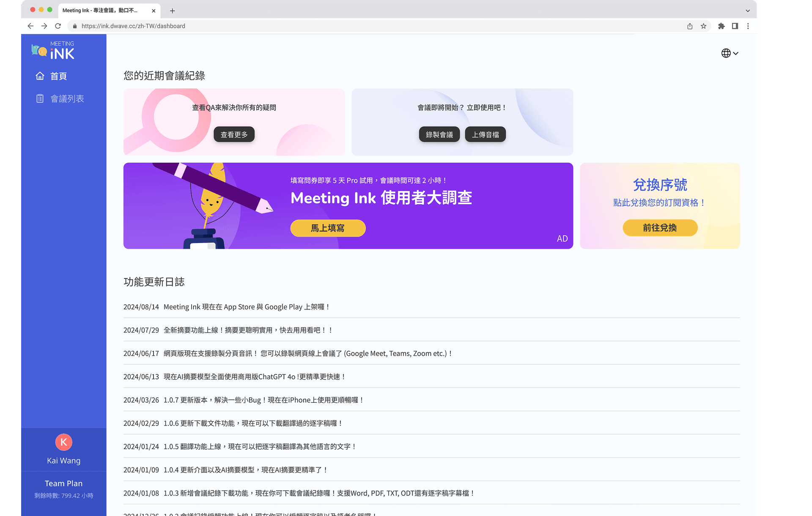Open the home icon in sidebar
Image resolution: width=812 pixels, height=516 pixels.
pos(40,76)
